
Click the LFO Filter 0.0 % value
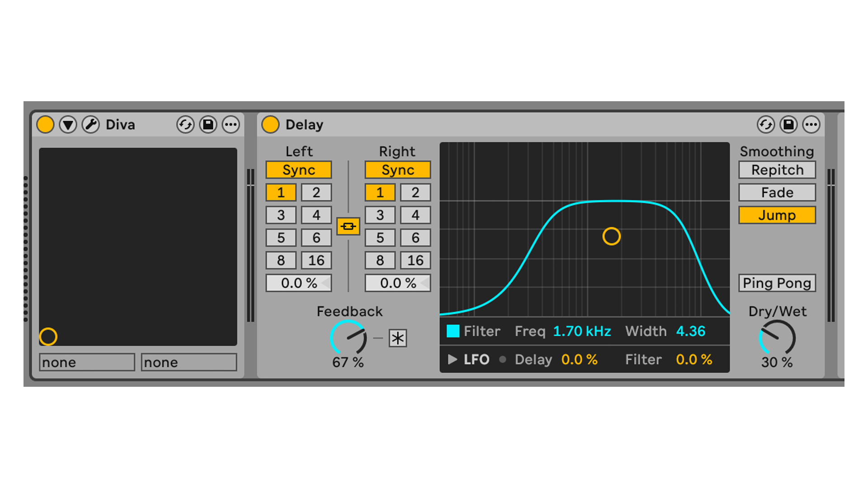[x=694, y=359]
